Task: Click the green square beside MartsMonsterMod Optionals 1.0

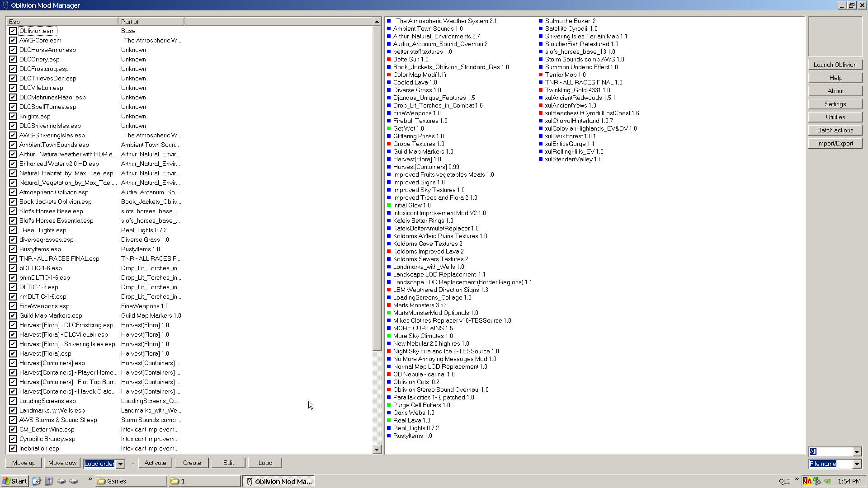Action: pos(389,313)
